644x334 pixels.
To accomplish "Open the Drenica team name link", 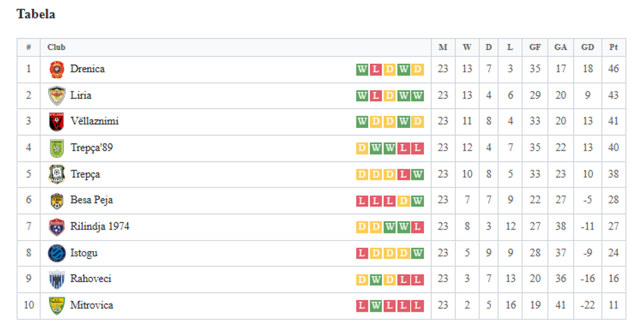I will (x=87, y=69).
